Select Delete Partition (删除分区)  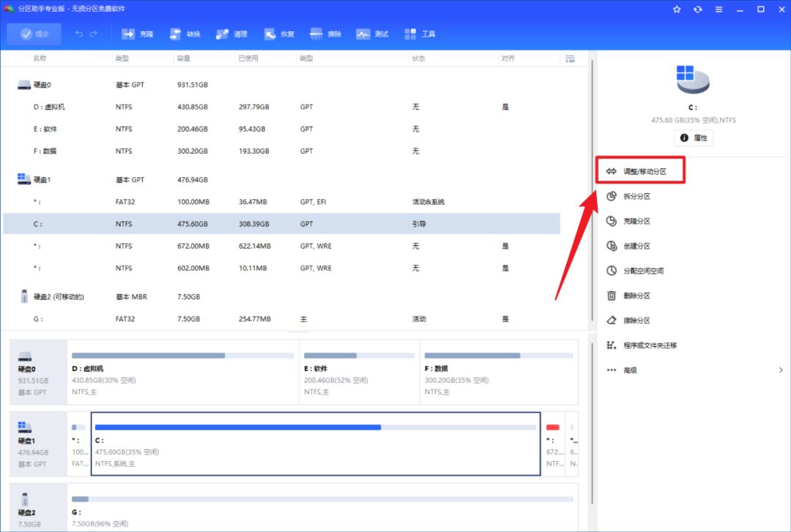tap(628, 296)
